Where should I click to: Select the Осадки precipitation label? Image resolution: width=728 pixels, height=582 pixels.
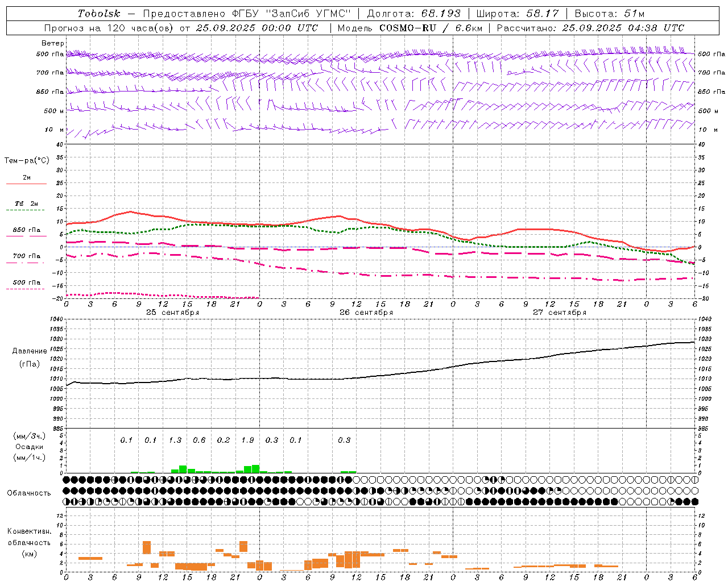click(x=29, y=447)
